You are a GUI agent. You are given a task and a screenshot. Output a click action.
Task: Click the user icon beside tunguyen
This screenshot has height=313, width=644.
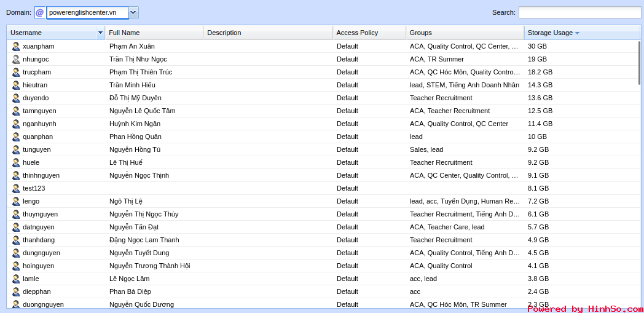(x=16, y=149)
